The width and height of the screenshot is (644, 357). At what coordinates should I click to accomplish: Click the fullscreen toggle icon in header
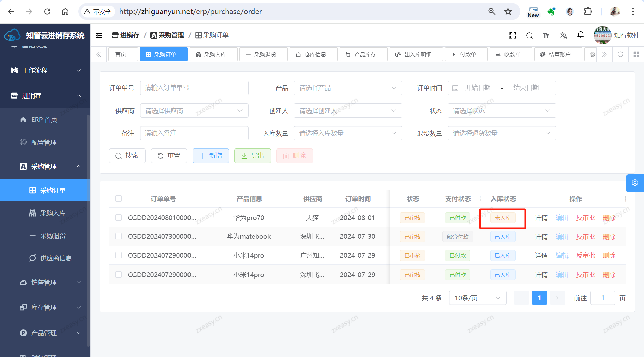click(513, 35)
